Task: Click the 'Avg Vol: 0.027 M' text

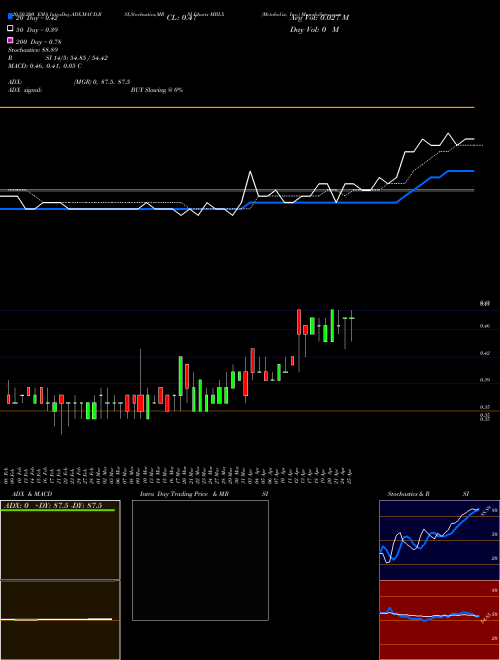Action: (319, 18)
